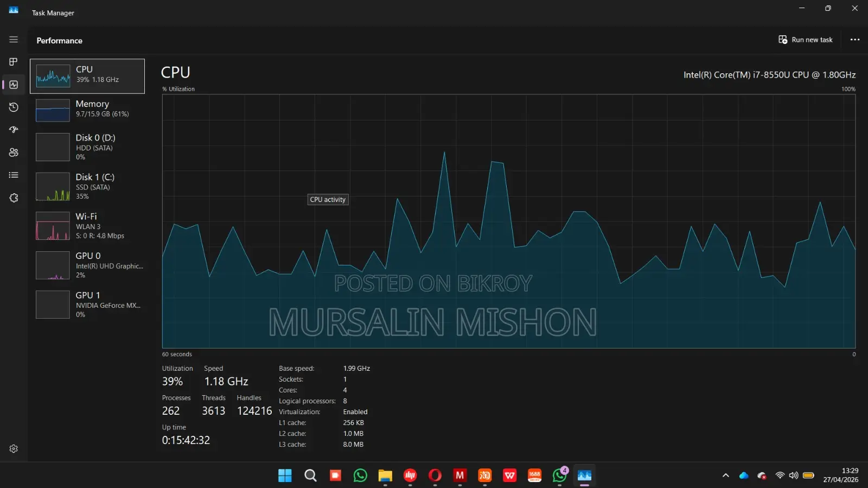The image size is (868, 488).
Task: Open the Startup apps page icon
Action: point(14,130)
